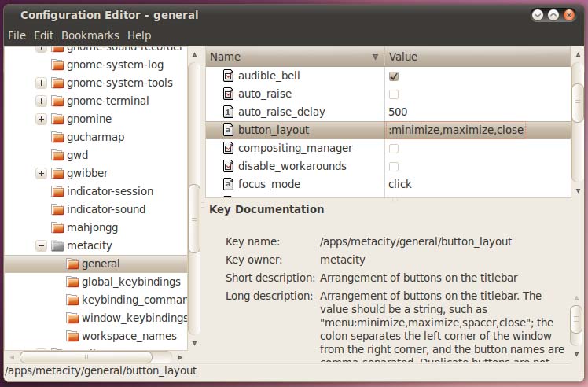The height and width of the screenshot is (387, 588).
Task: Click the indicator-sound folder icon
Action: point(57,209)
